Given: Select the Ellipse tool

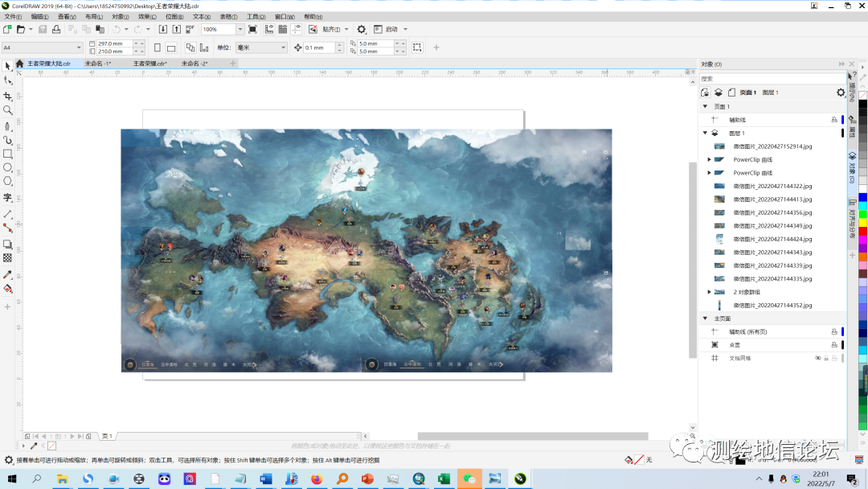Looking at the screenshot, I should 8,167.
